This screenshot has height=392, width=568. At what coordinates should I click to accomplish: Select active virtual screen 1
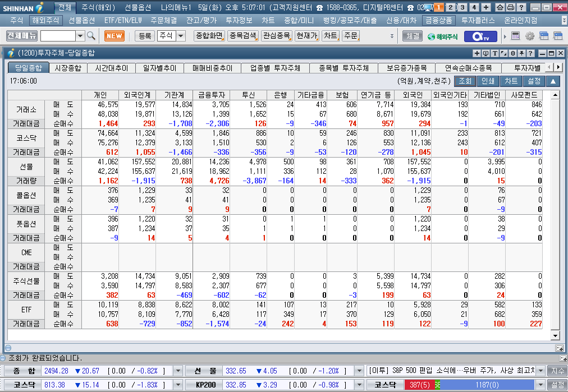tap(438, 7)
